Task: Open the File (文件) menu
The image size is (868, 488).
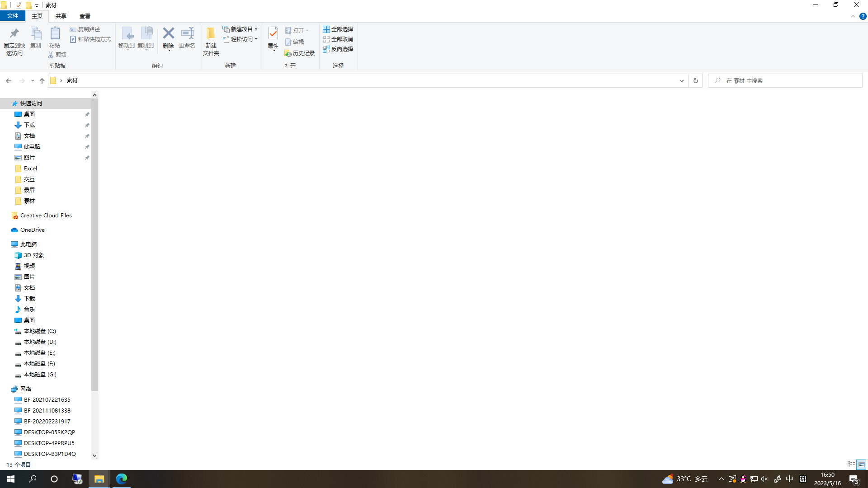Action: (x=13, y=16)
